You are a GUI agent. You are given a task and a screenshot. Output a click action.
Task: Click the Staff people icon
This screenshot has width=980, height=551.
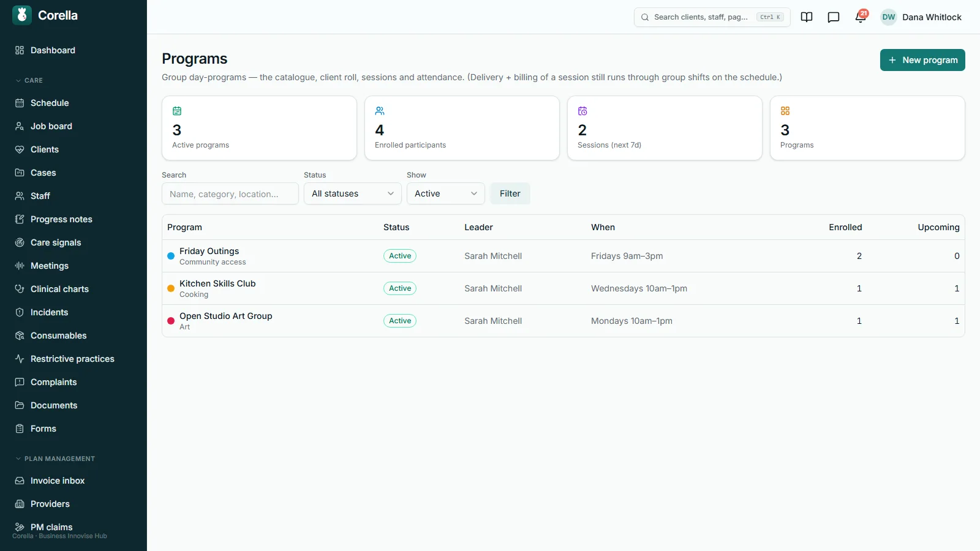(x=20, y=196)
